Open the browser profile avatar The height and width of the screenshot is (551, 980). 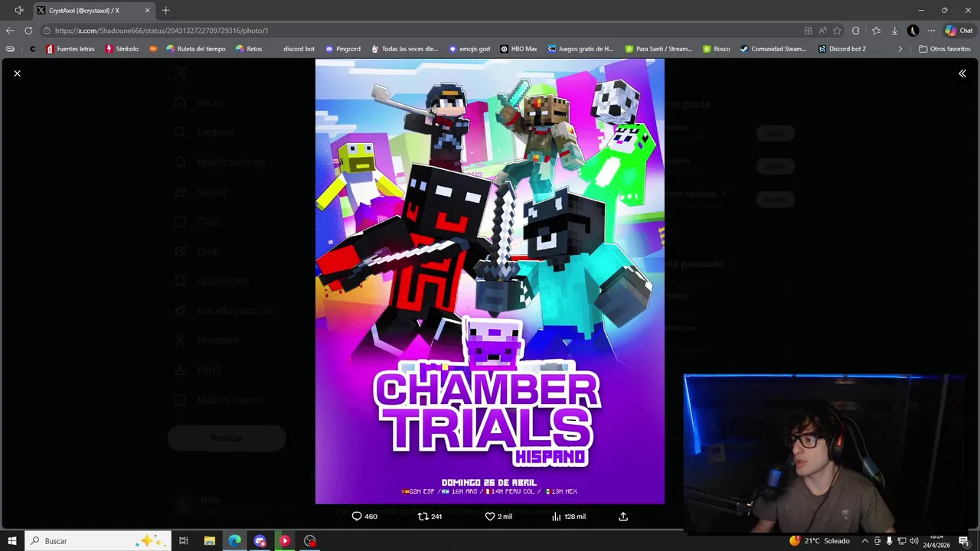(x=913, y=31)
